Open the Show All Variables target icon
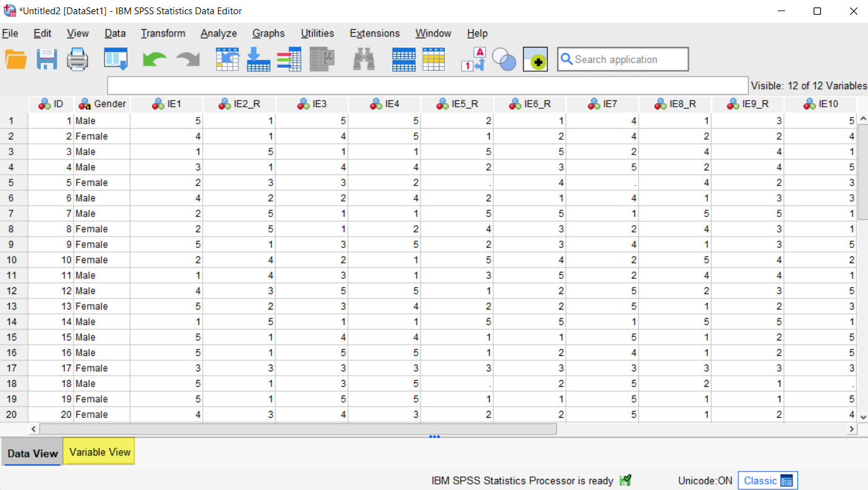 535,59
